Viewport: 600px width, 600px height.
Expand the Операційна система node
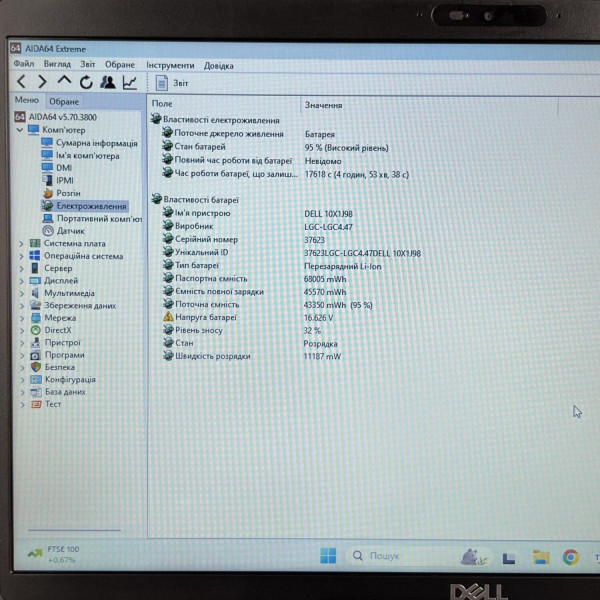click(21, 256)
